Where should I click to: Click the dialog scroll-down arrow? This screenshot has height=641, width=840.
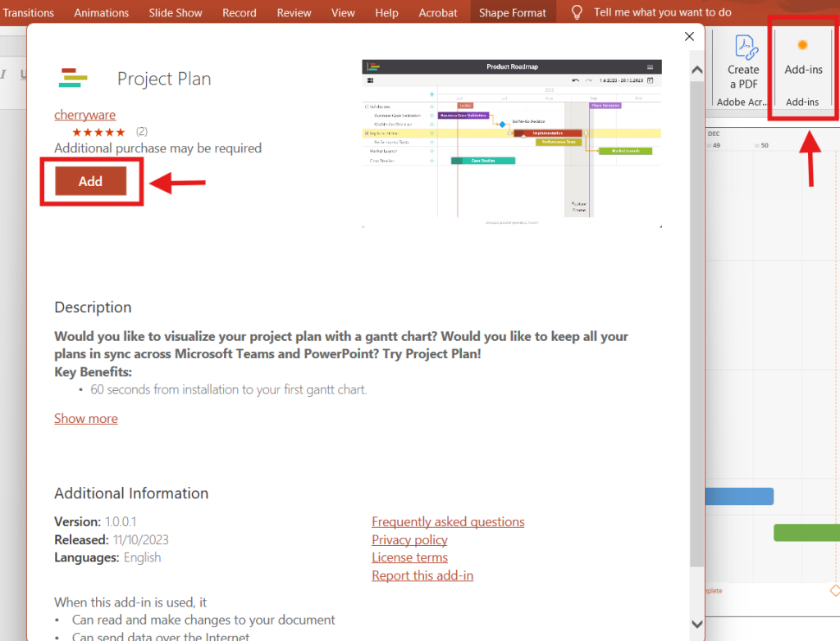point(697,624)
